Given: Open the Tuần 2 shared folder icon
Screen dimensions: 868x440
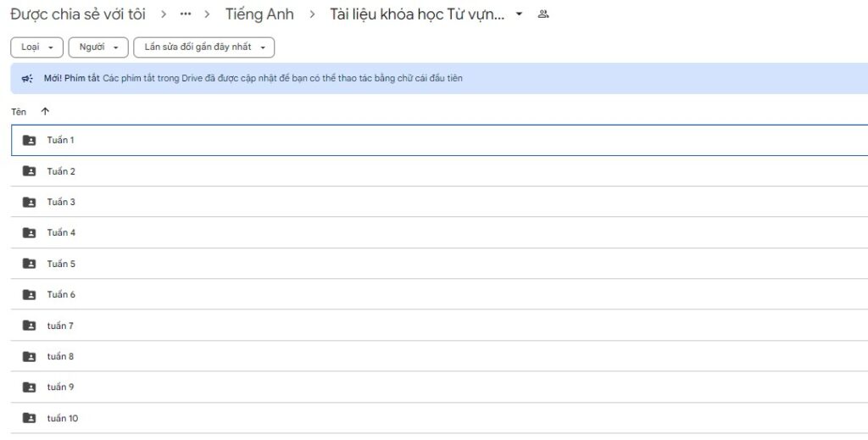Looking at the screenshot, I should [x=30, y=171].
